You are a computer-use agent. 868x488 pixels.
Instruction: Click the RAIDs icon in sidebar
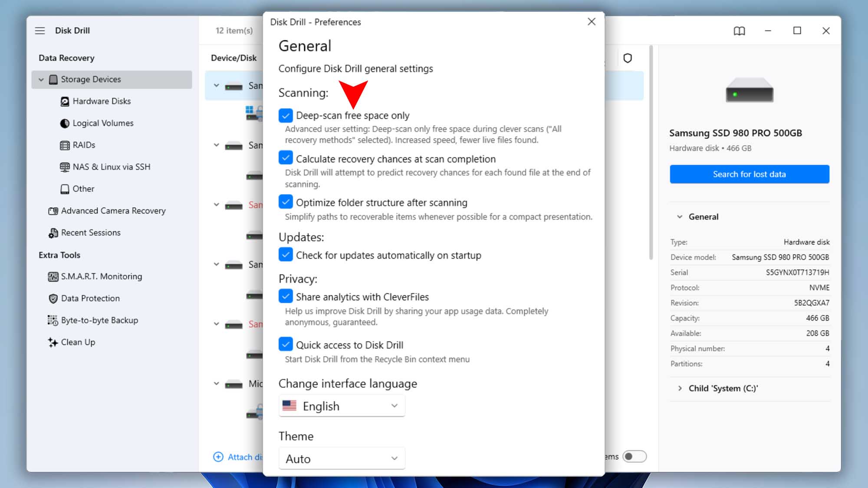pyautogui.click(x=65, y=145)
